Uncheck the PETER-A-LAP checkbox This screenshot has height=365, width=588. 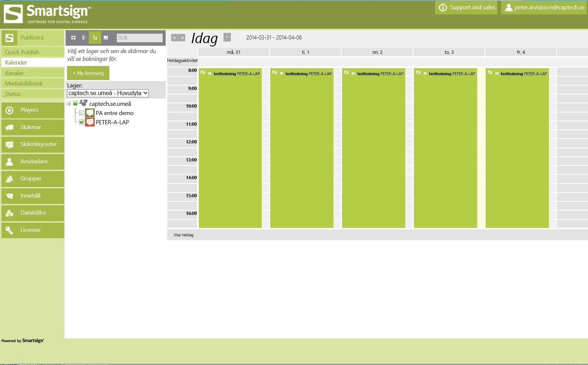82,122
